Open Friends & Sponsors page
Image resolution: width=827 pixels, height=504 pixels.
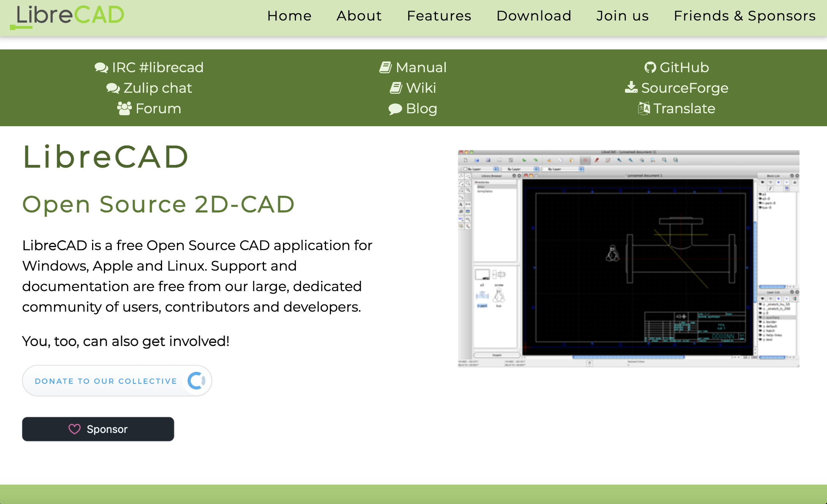pos(744,16)
